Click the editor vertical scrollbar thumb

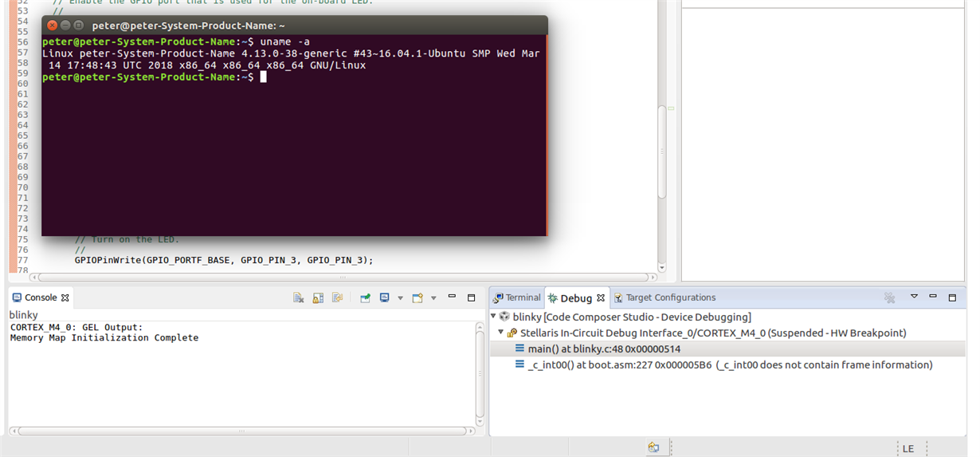[x=661, y=152]
